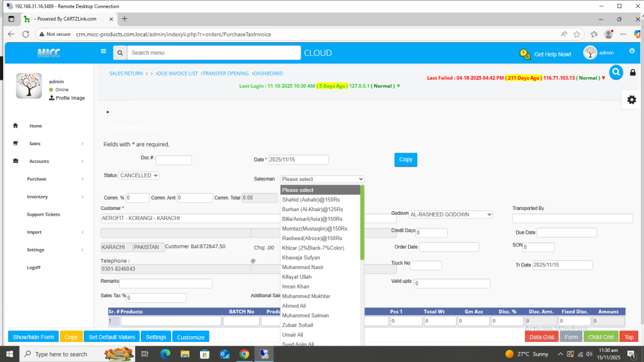Click Set Default Values button
The image size is (644, 362).
click(x=112, y=337)
